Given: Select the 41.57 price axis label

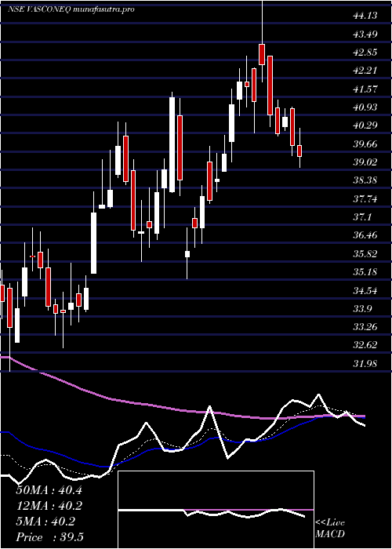Looking at the screenshot, I should pos(365,89).
